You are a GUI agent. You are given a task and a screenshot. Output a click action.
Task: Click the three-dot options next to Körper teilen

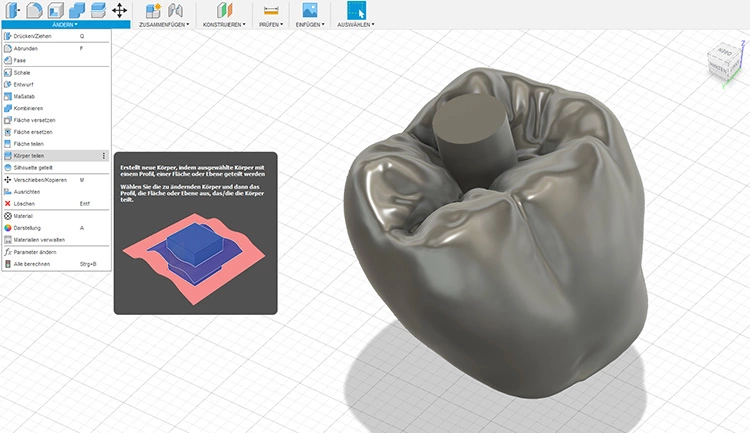(104, 156)
